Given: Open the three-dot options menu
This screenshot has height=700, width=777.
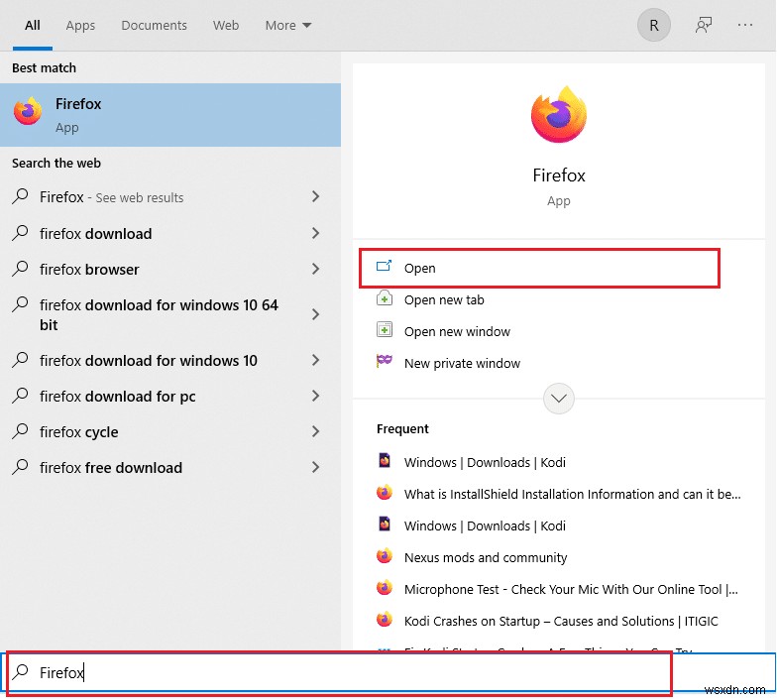Looking at the screenshot, I should click(750, 26).
